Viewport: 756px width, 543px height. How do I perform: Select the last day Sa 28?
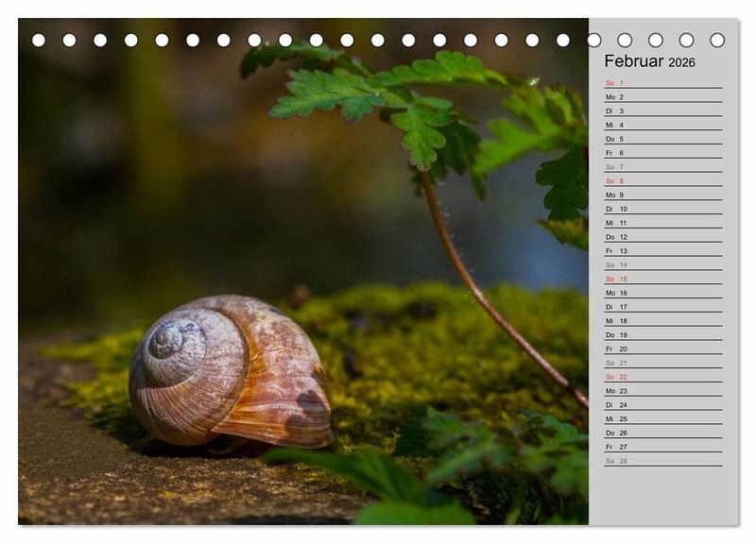pos(662,461)
